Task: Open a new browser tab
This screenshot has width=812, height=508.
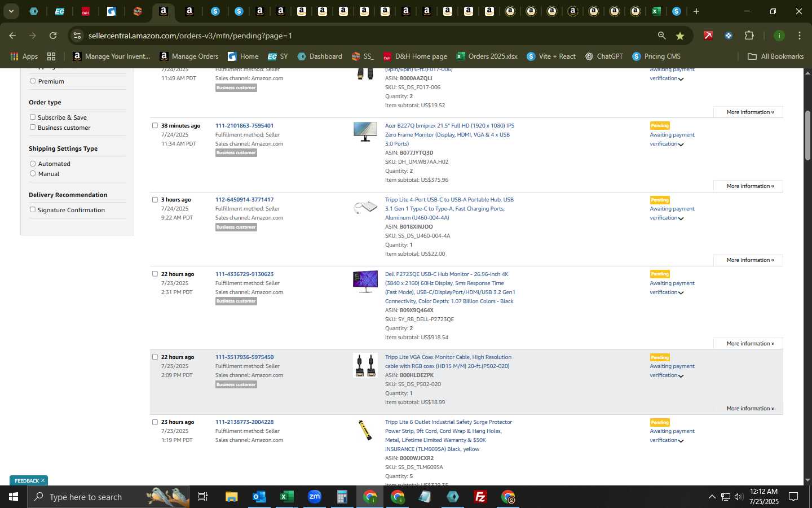Action: click(696, 11)
